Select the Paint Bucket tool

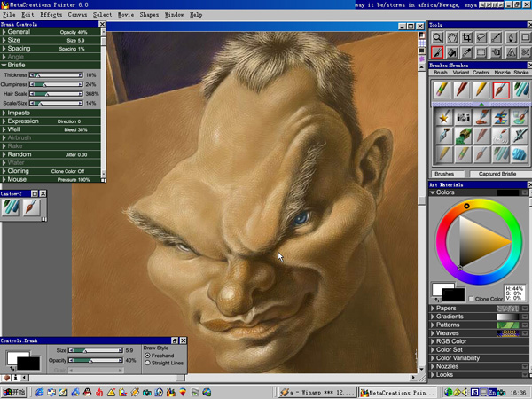[x=452, y=52]
